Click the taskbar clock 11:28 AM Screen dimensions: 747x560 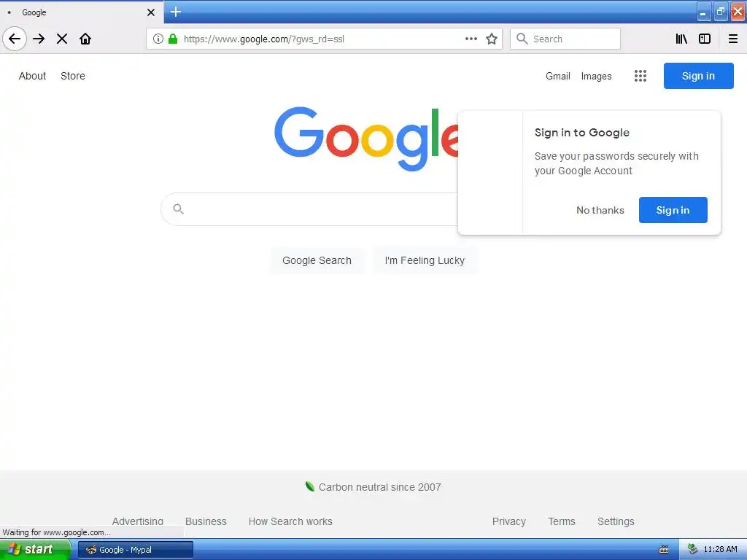point(720,549)
